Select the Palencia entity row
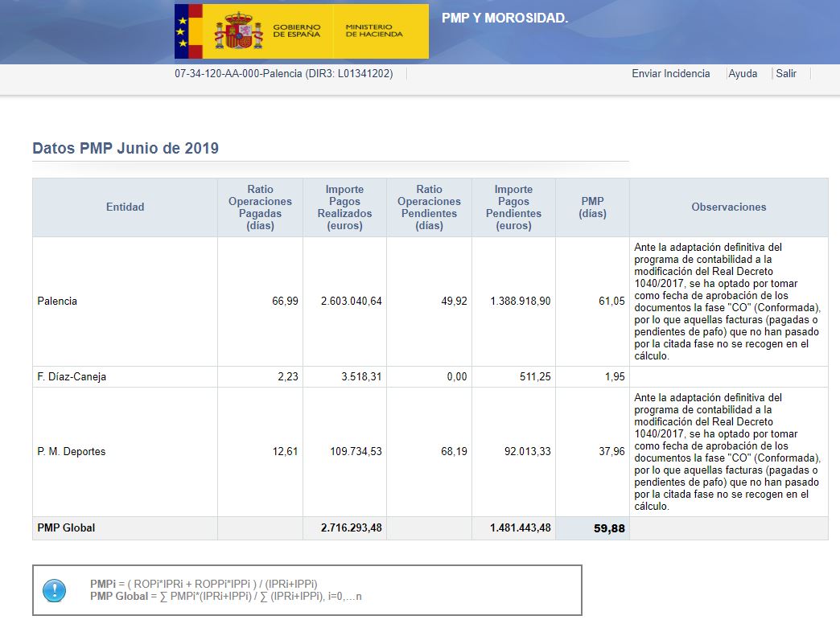 pos(57,302)
